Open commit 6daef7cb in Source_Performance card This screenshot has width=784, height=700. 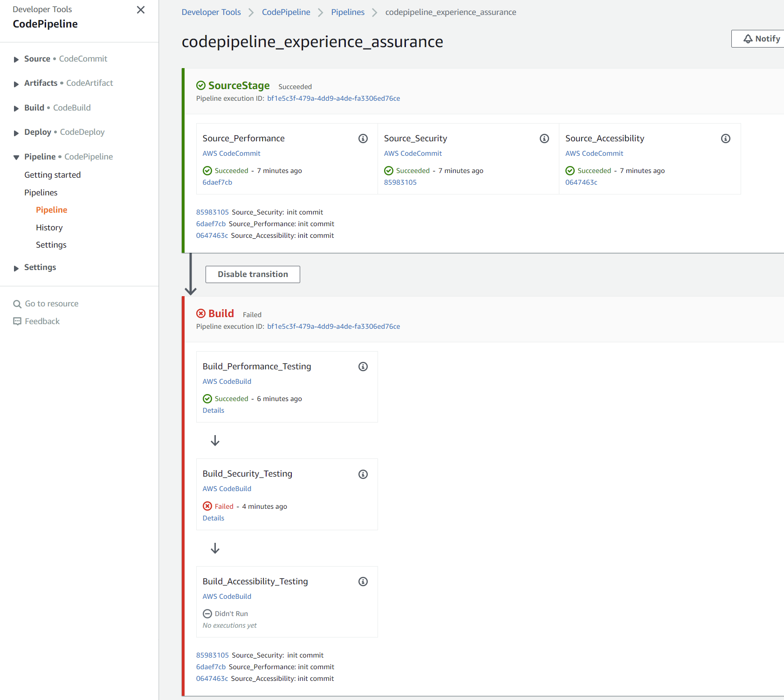click(x=217, y=182)
